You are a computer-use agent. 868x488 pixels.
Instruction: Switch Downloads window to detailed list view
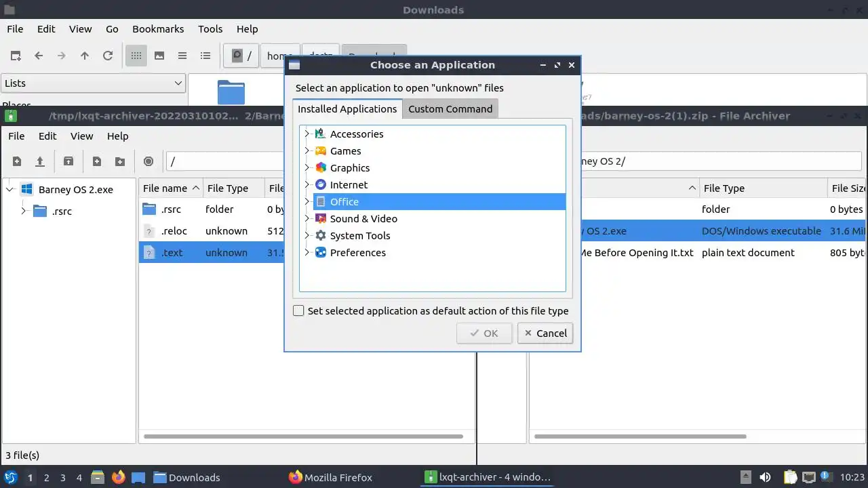pos(205,56)
